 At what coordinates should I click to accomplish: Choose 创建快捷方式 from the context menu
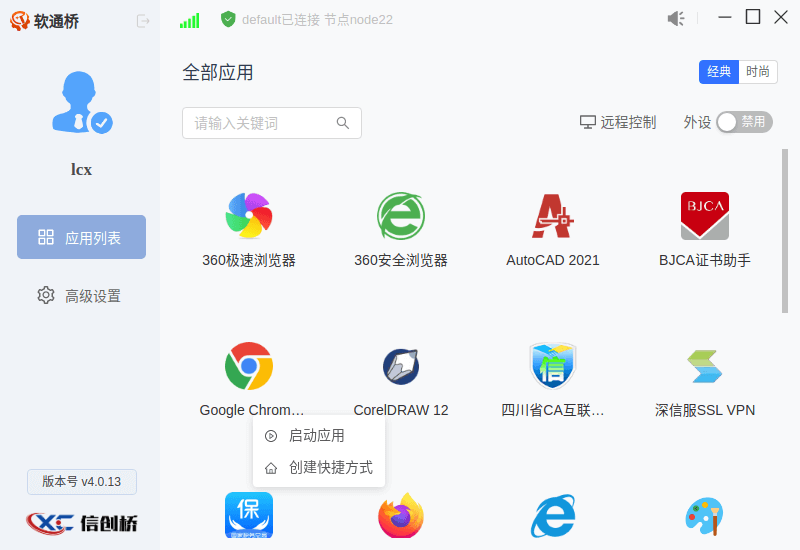tap(318, 467)
